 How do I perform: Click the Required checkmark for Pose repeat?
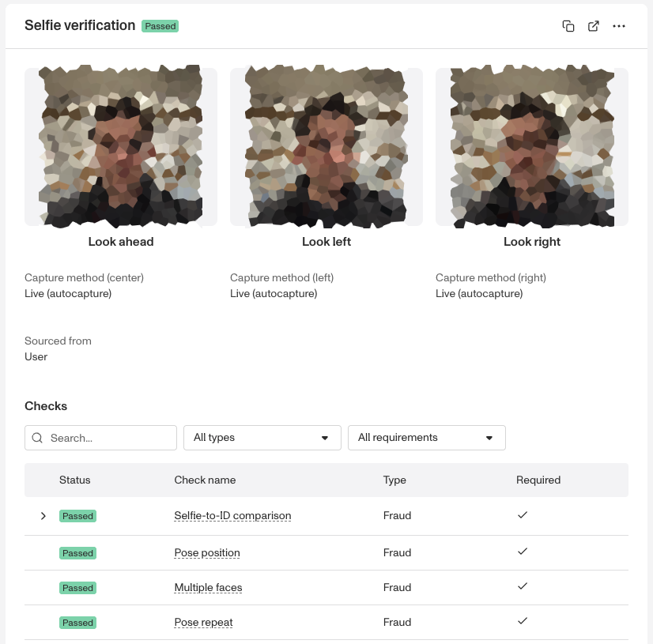[x=523, y=622]
